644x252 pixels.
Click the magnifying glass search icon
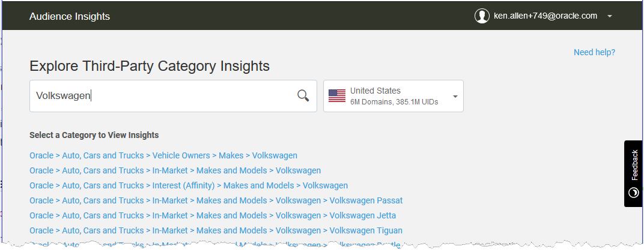click(x=303, y=95)
